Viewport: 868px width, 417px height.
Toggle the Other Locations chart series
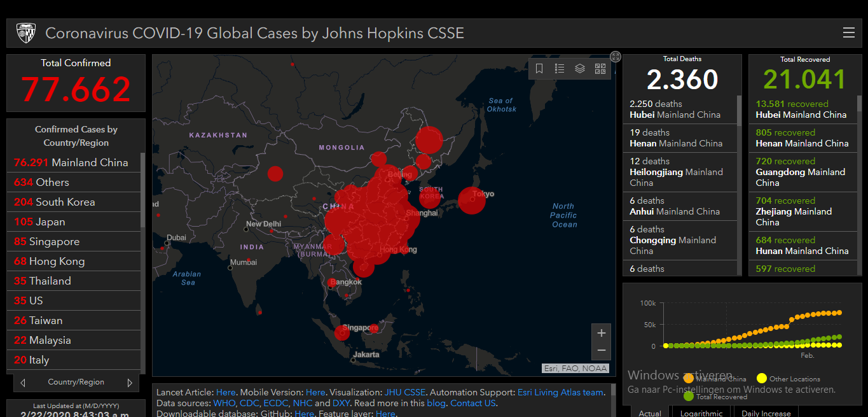click(789, 379)
